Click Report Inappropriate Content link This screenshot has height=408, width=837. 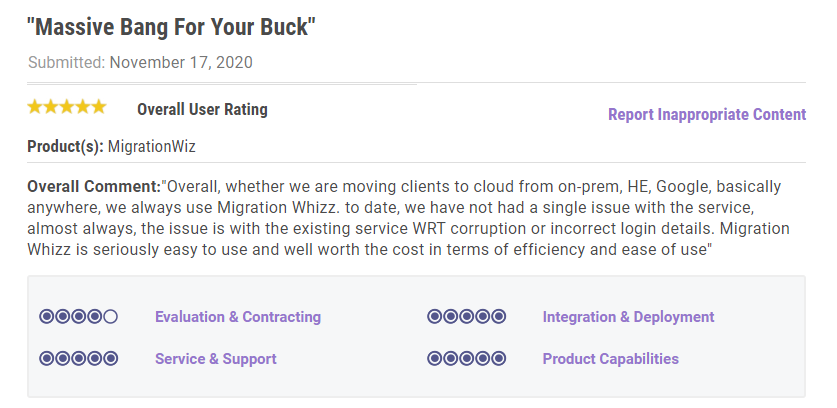point(706,114)
